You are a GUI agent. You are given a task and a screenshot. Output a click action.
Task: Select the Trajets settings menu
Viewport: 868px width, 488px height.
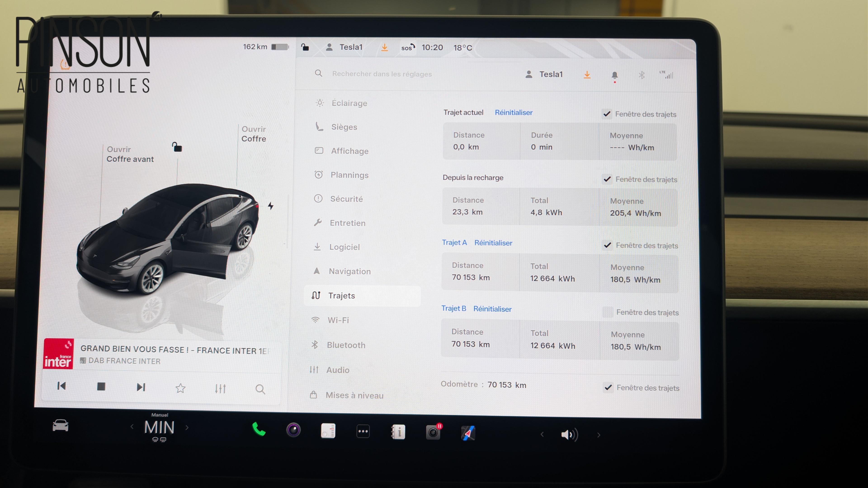coord(362,296)
